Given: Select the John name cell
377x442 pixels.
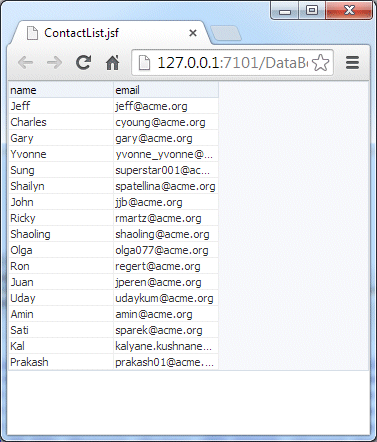Looking at the screenshot, I should click(61, 202).
